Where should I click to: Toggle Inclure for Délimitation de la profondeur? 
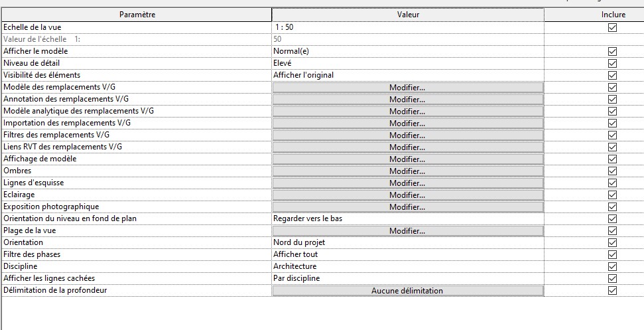pos(612,290)
